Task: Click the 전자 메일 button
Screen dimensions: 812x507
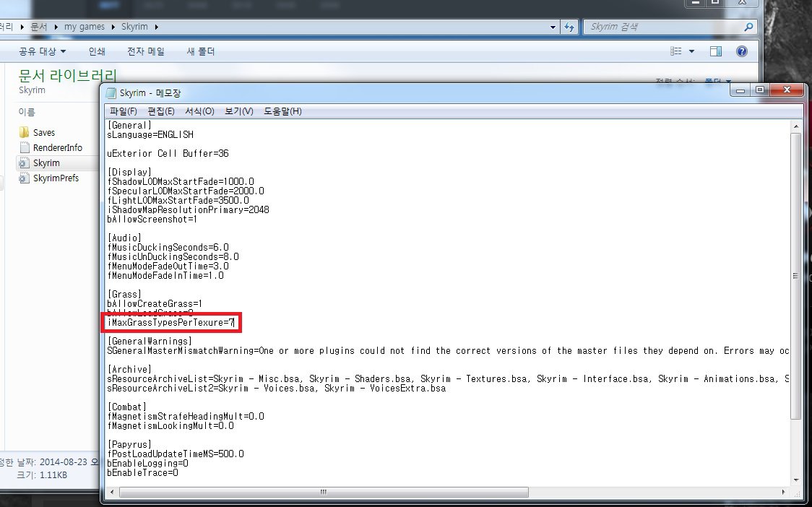Action: click(x=145, y=51)
